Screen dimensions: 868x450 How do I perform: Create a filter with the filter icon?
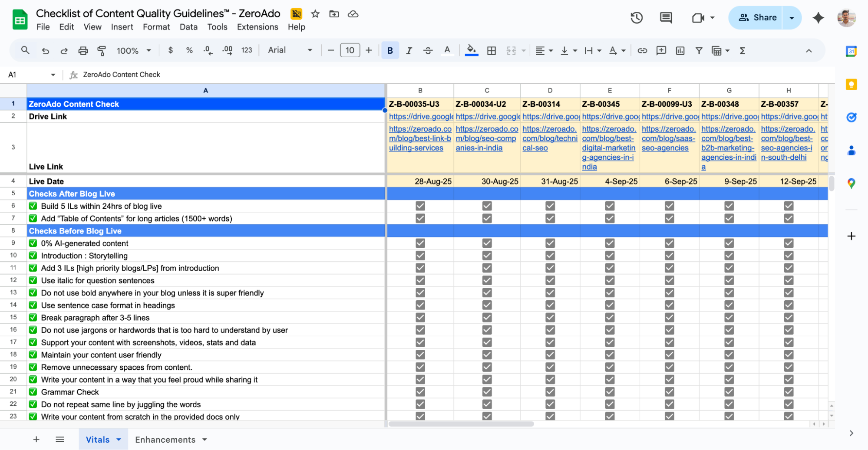pos(699,50)
